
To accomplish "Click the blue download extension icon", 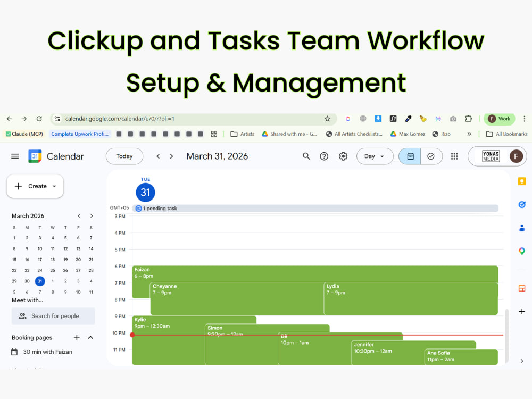I will coord(378,119).
